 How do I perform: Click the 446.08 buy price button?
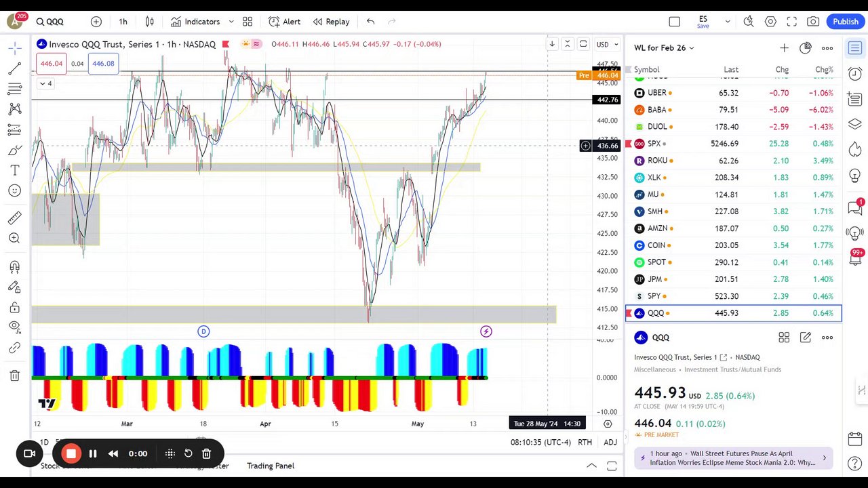coord(103,64)
